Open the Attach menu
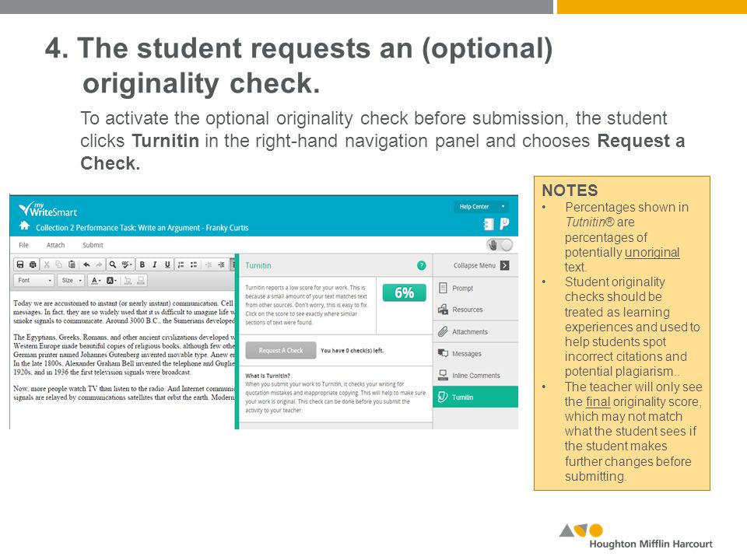Screen dimensions: 747x560 [55, 245]
